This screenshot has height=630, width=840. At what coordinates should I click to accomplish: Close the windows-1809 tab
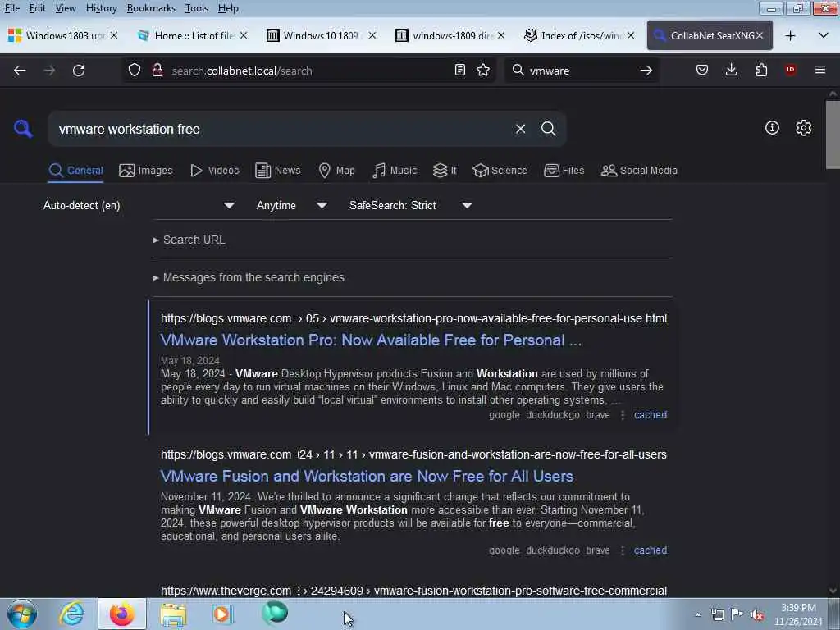(x=501, y=35)
